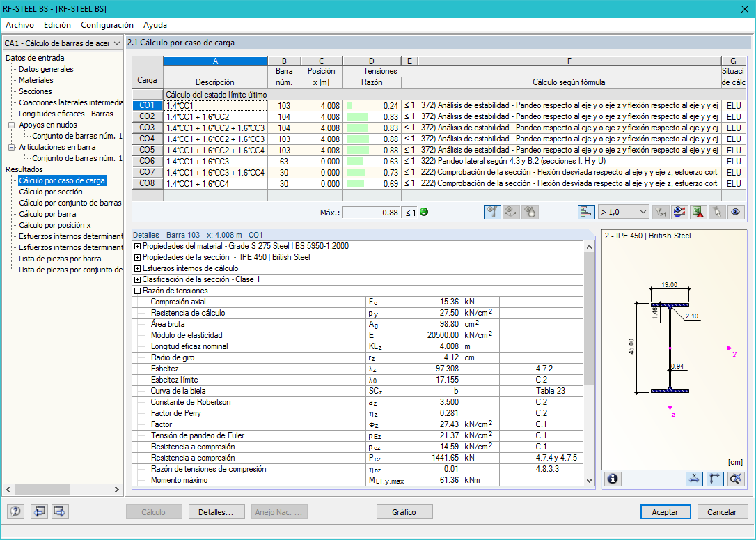Toggle section dimensions display icon
The width and height of the screenshot is (756, 540).
(x=694, y=479)
